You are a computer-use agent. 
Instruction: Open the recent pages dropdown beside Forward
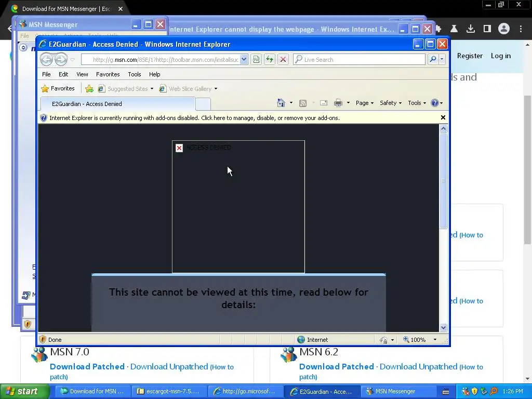(x=73, y=59)
